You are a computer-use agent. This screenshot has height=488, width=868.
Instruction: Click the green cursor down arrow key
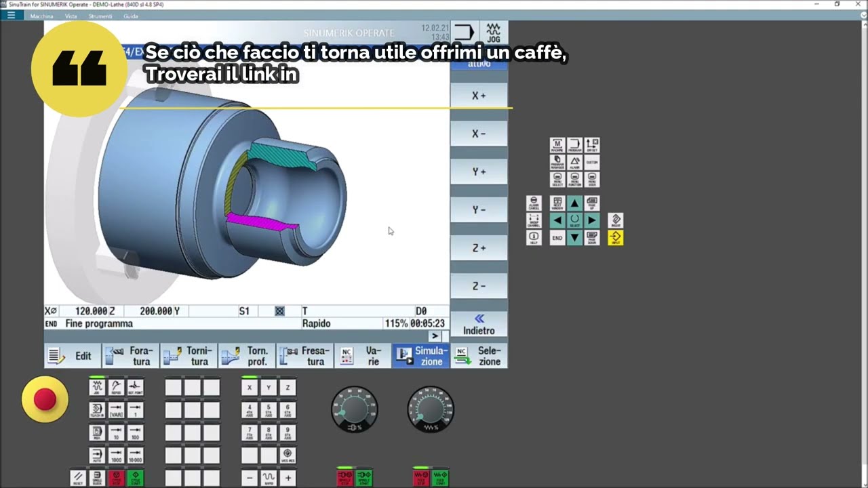point(574,238)
